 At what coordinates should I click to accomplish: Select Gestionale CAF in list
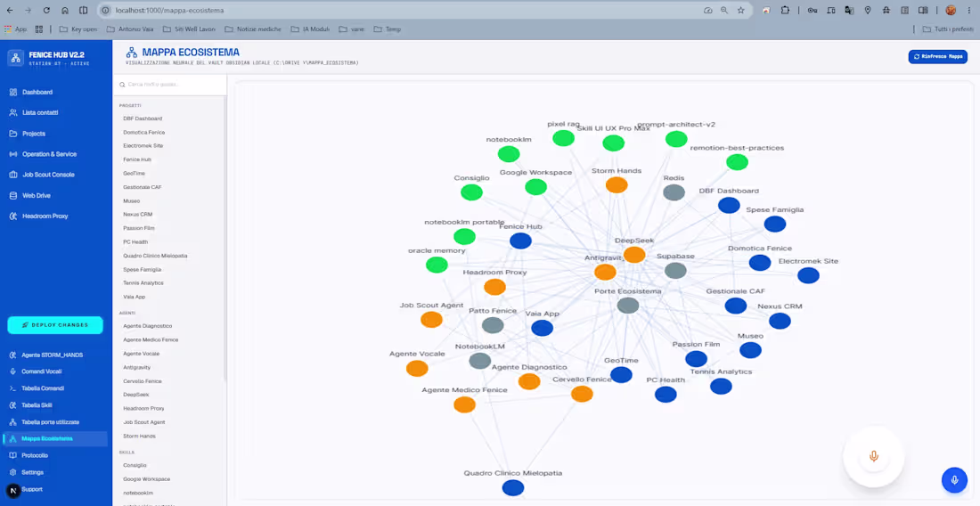(143, 187)
